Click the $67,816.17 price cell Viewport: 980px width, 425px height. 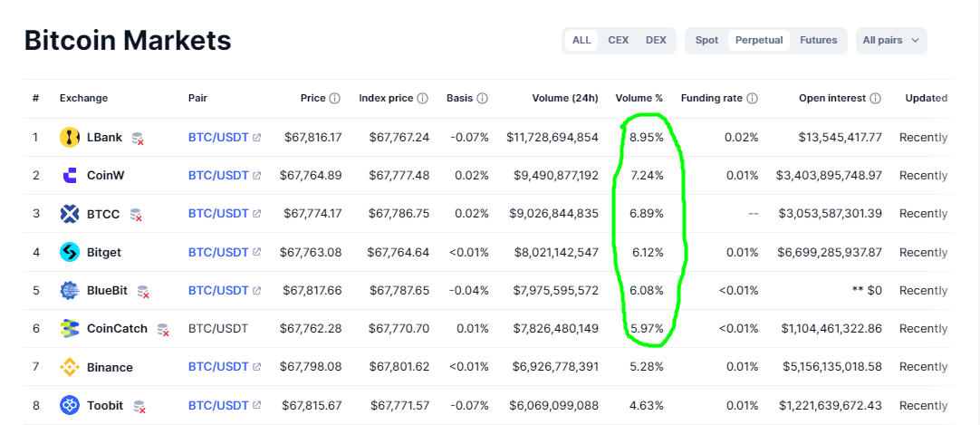tap(312, 138)
